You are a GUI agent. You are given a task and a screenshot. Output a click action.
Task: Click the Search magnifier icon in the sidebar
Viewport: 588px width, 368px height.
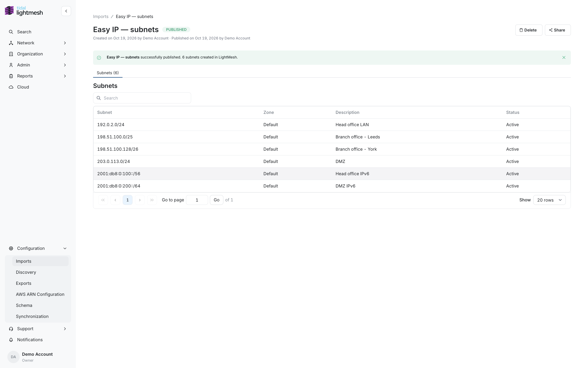(11, 32)
